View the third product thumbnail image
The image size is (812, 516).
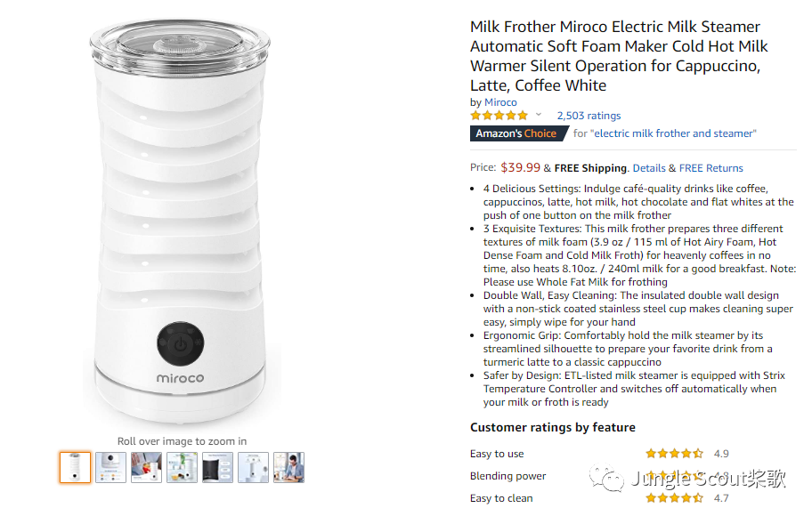tap(147, 467)
